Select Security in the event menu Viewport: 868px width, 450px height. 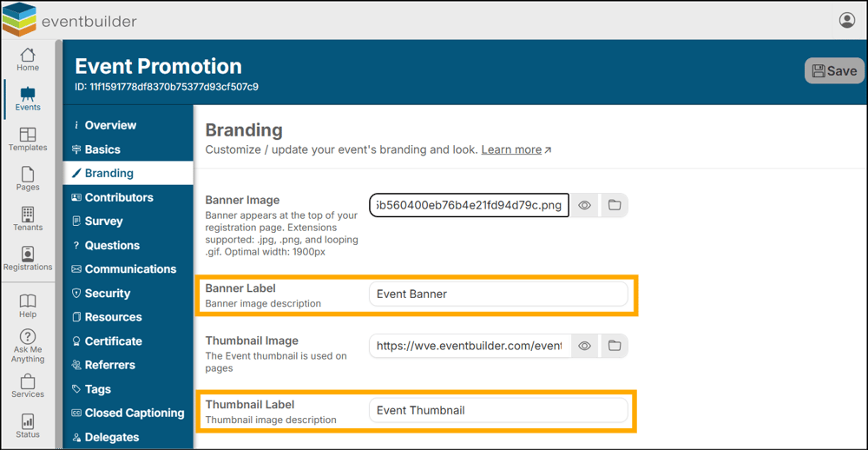pos(128,293)
